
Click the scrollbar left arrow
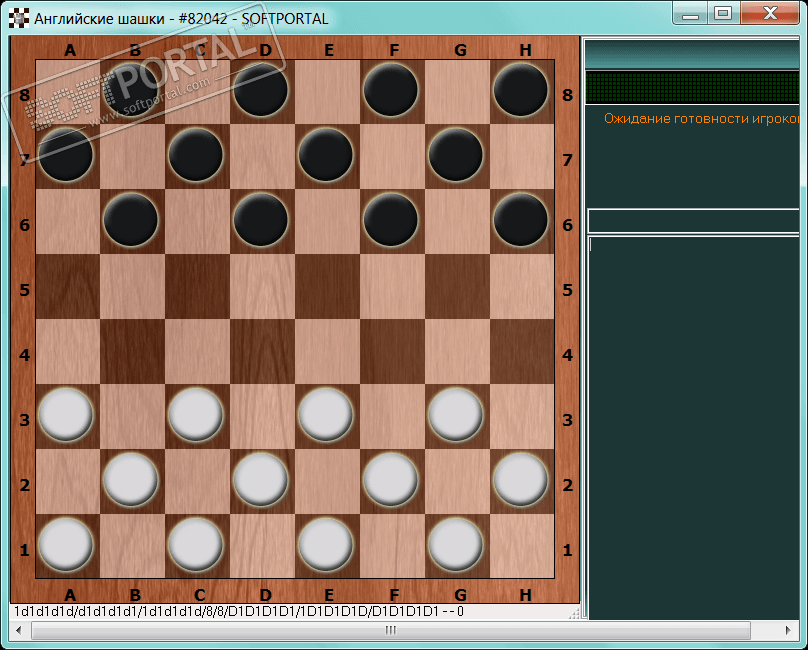point(19,630)
